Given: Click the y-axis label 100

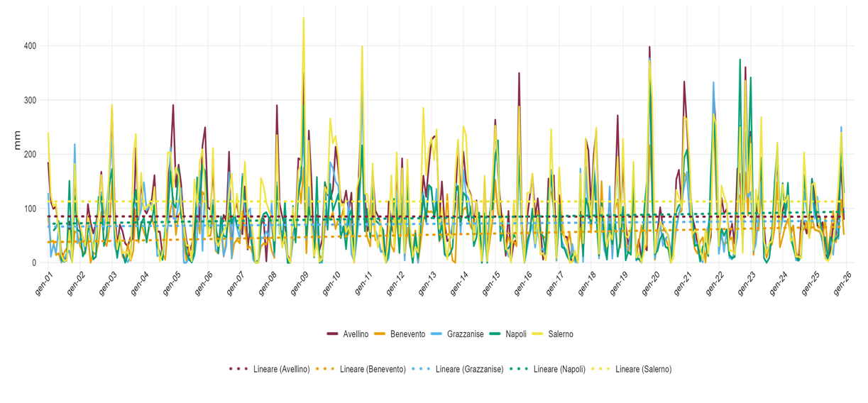Looking at the screenshot, I should 31,209.
